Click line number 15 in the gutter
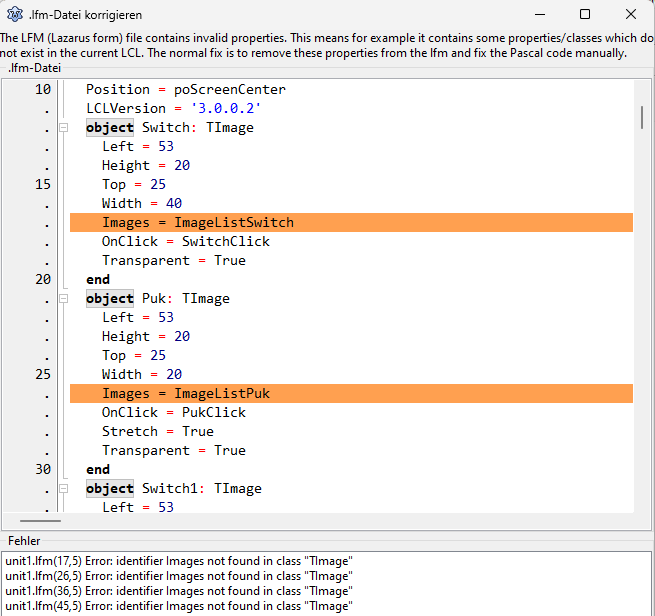655x616 pixels. tap(43, 184)
